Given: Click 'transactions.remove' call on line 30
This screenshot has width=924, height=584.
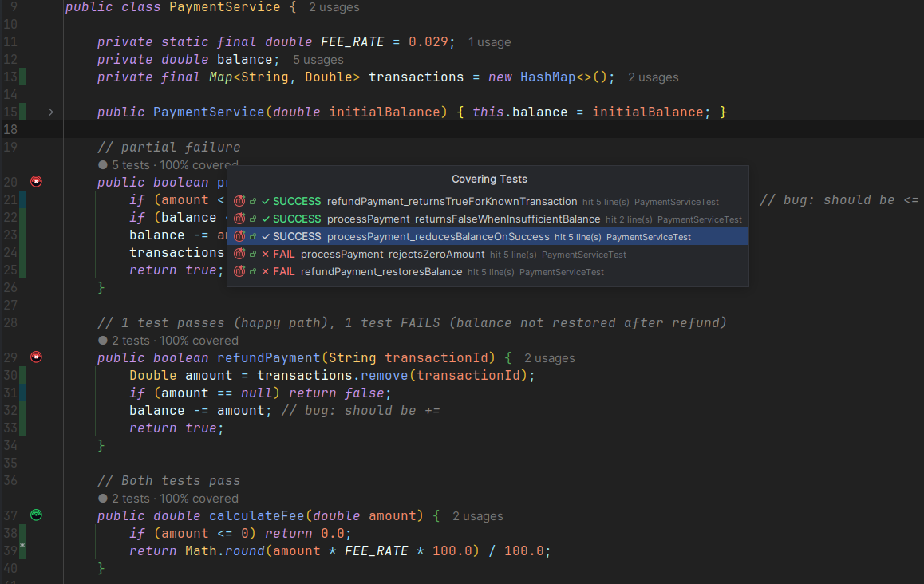Looking at the screenshot, I should tap(333, 376).
